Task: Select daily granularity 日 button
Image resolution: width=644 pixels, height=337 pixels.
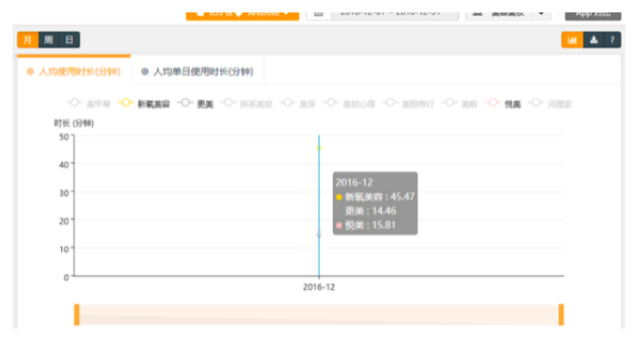Action: [69, 40]
